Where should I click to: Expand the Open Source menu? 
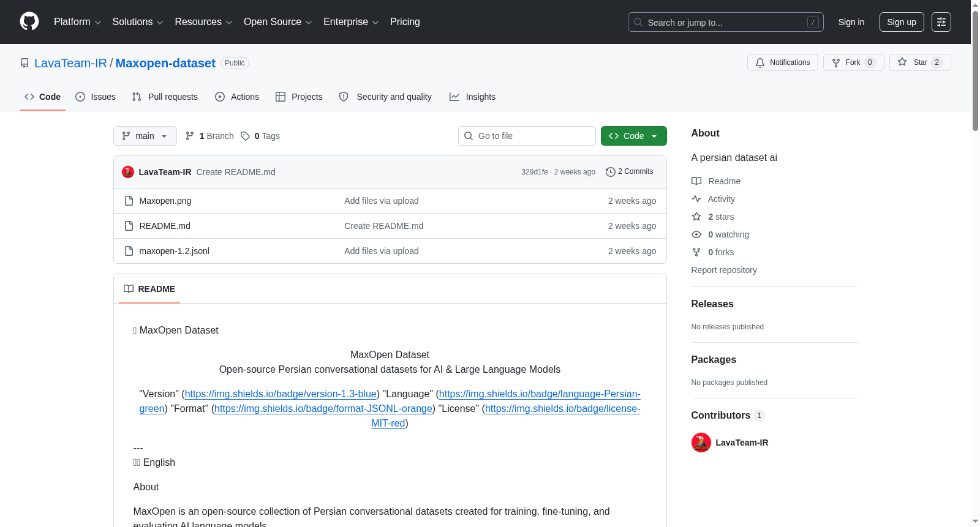[x=278, y=22]
